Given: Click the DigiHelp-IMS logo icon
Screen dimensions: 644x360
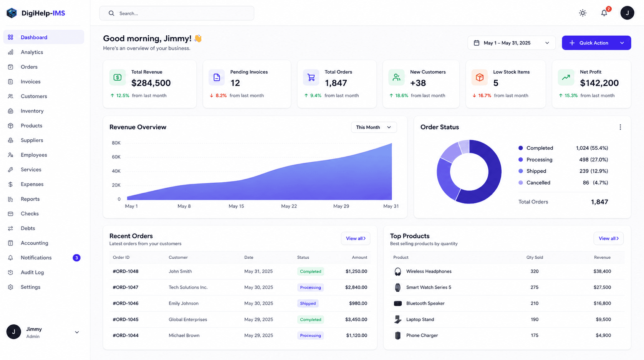Looking at the screenshot, I should tap(12, 13).
